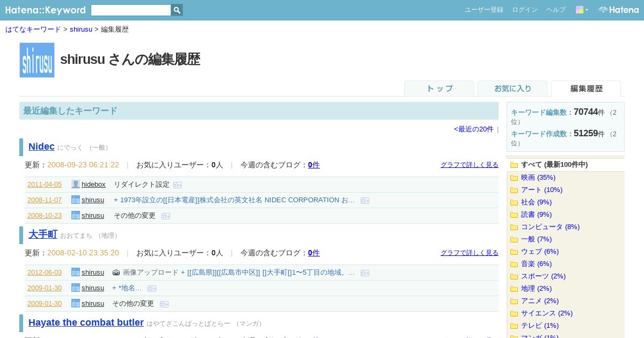Open the 2012-06-03 edit date
The height and width of the screenshot is (338, 644).
tap(45, 273)
